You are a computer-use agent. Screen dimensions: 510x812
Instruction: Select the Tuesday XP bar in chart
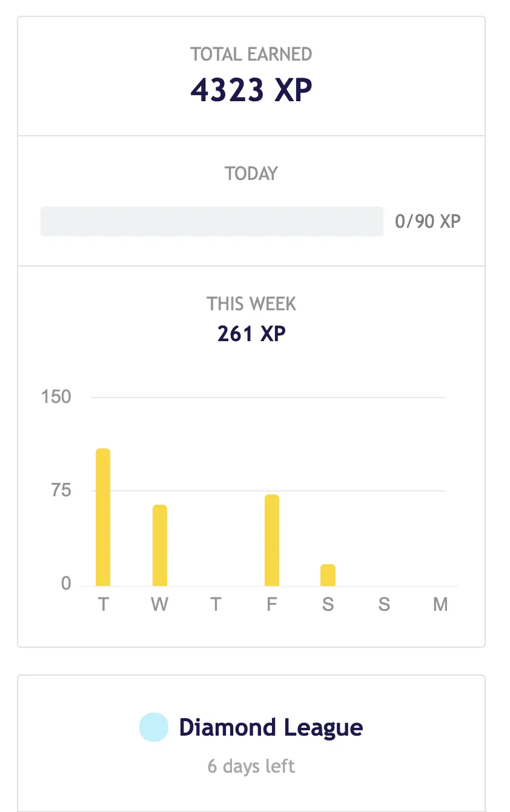[x=103, y=517]
